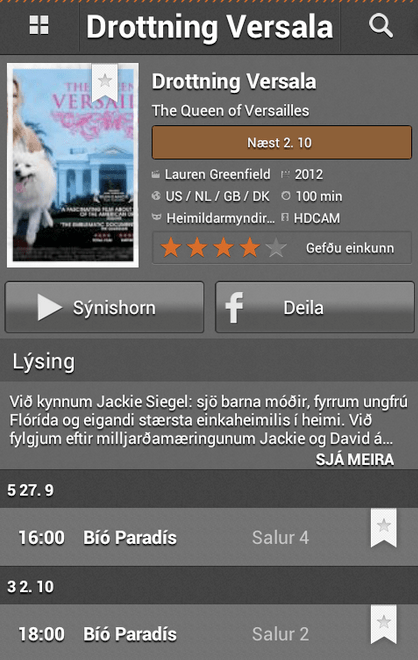Bookmark the 16:00 Salur 4 screening

[x=383, y=528]
